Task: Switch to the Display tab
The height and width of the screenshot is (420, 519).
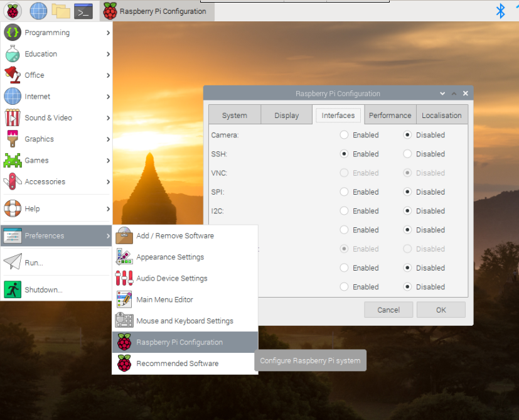Action: click(287, 115)
